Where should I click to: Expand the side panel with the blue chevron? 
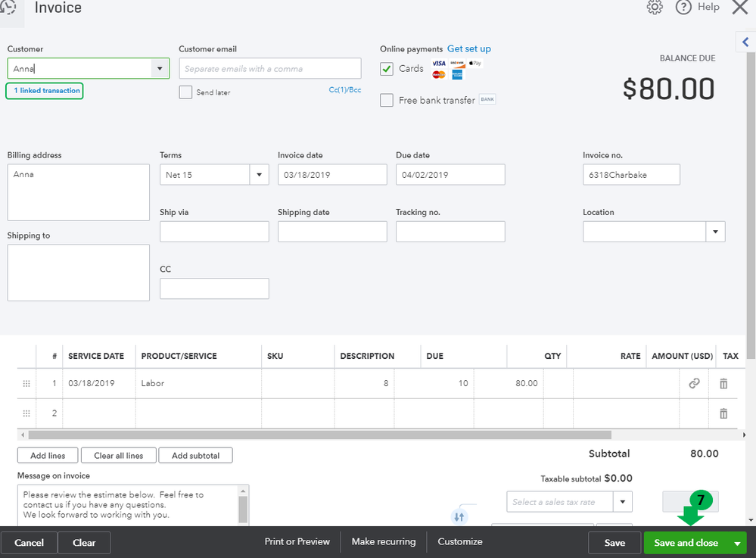[x=745, y=42]
